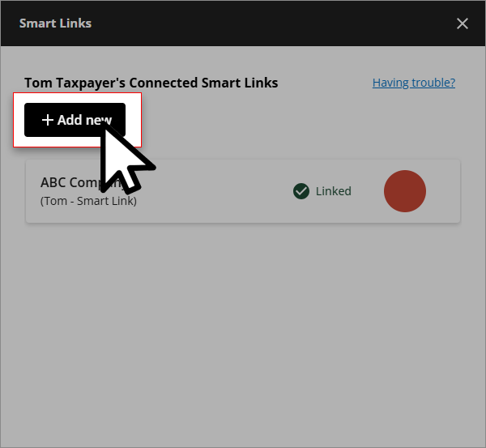Image resolution: width=486 pixels, height=448 pixels.
Task: Open the Having trouble? help link
Action: pyautogui.click(x=413, y=83)
